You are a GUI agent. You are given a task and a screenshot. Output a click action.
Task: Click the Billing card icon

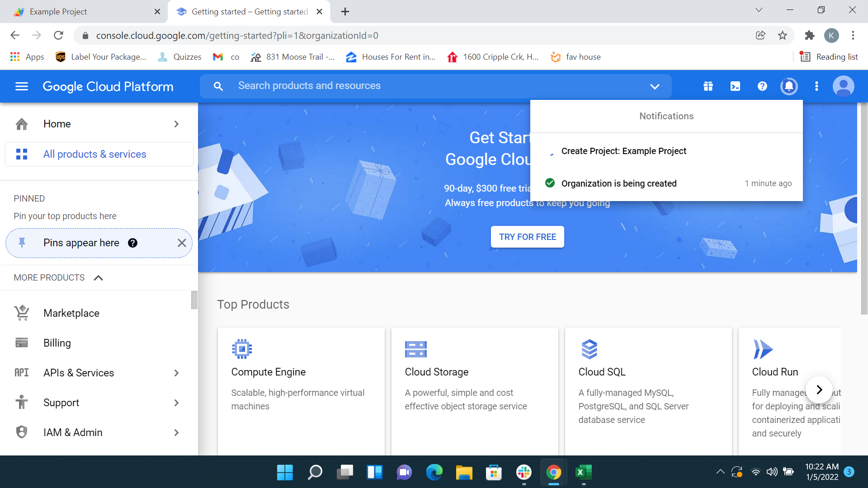pos(22,343)
